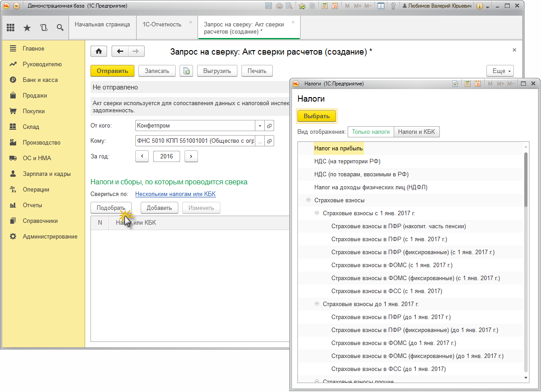Close the Запрос на сверку form

coord(514,50)
